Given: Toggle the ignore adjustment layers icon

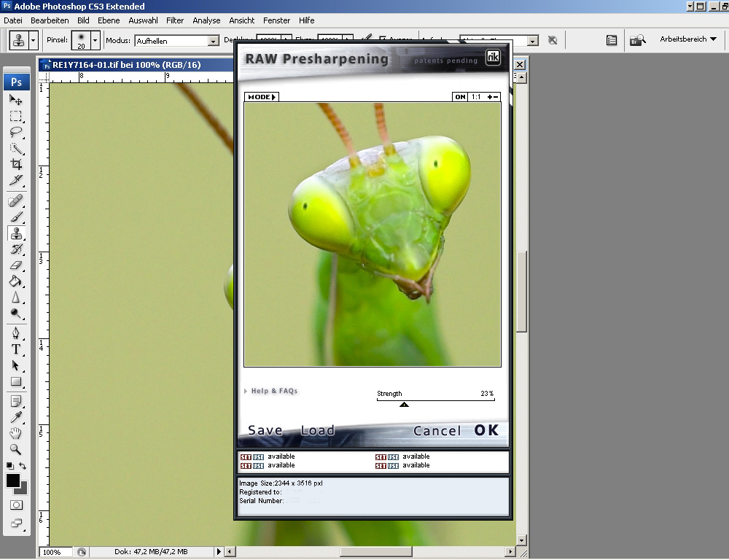Looking at the screenshot, I should coord(553,40).
